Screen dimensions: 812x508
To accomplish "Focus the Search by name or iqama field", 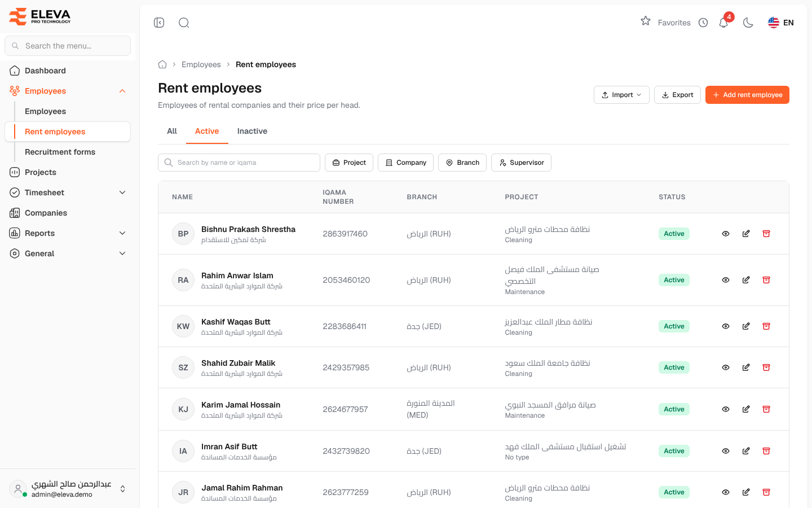I will click(239, 163).
